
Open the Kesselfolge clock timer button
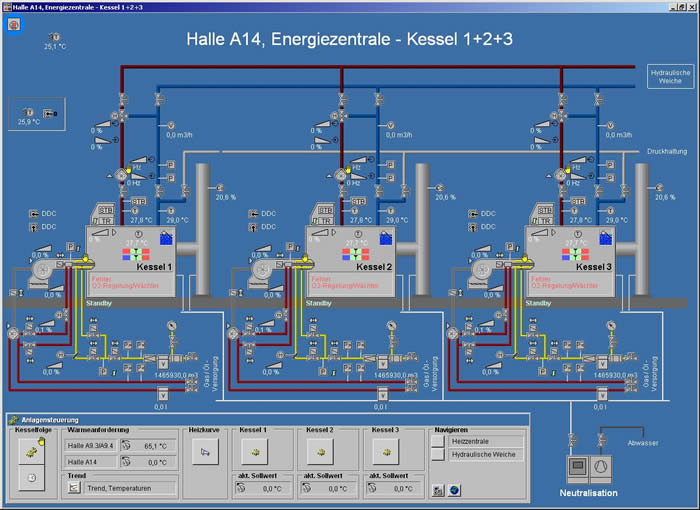point(32,479)
